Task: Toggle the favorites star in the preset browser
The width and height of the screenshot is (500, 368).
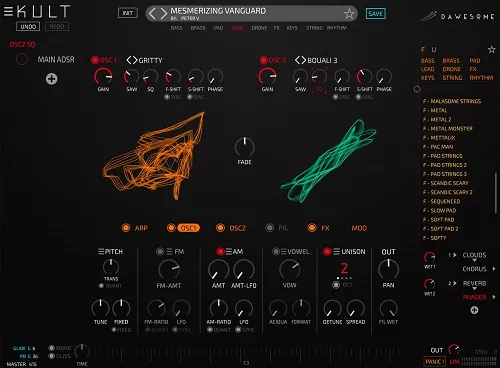Action: click(492, 50)
